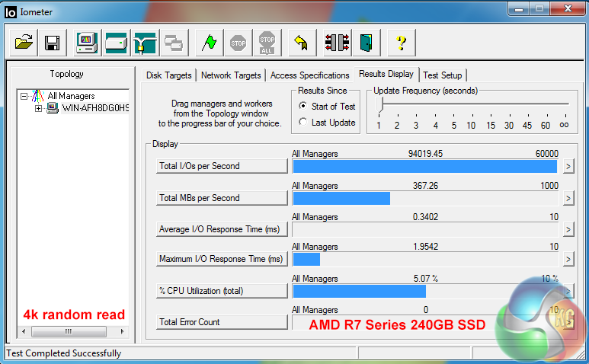Switch to Access Specifications tab
This screenshot has width=589, height=364.
pos(309,75)
